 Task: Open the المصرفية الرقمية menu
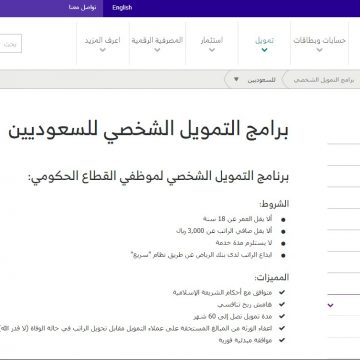[157, 44]
